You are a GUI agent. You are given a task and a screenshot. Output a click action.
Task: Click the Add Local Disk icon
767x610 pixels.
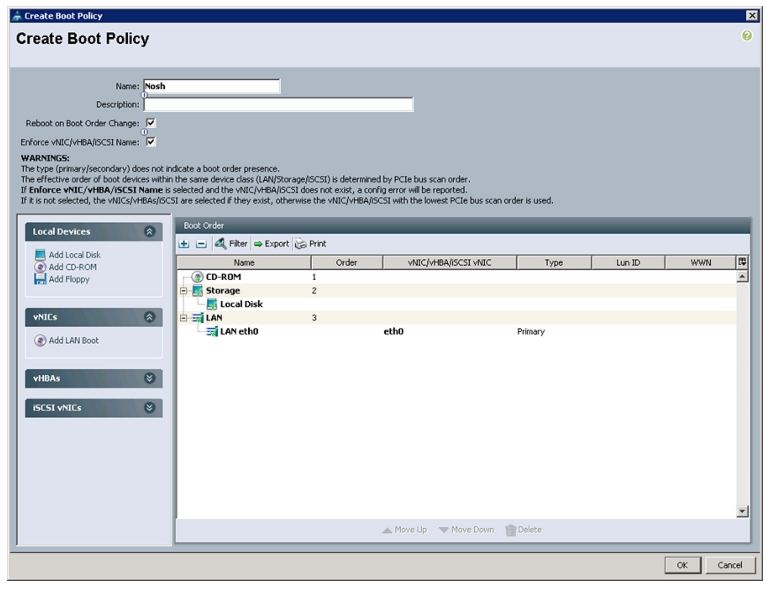[40, 255]
